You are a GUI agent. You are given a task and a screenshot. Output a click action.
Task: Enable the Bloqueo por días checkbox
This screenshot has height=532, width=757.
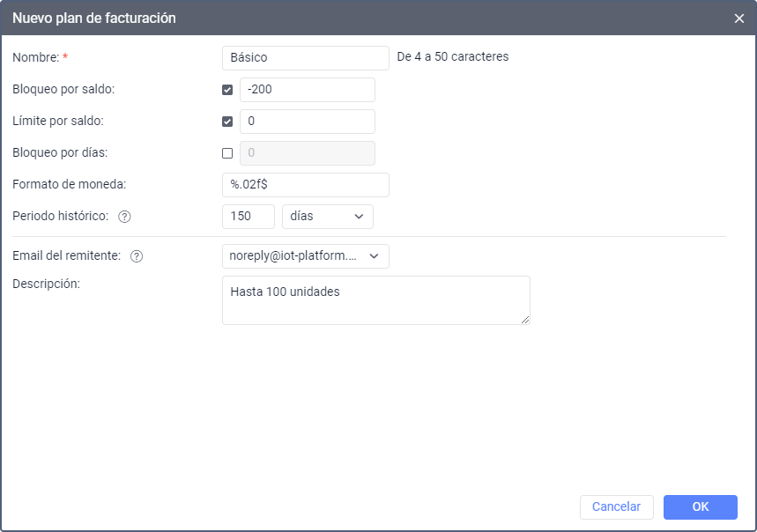click(227, 153)
